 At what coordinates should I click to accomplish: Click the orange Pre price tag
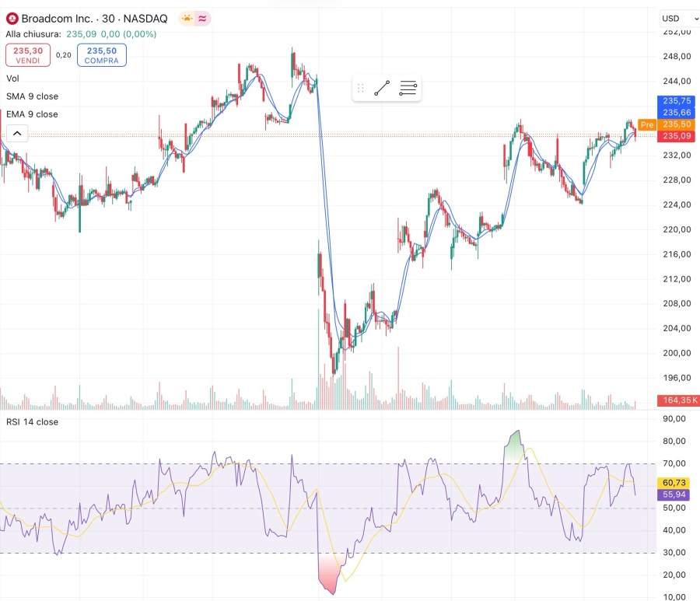646,124
